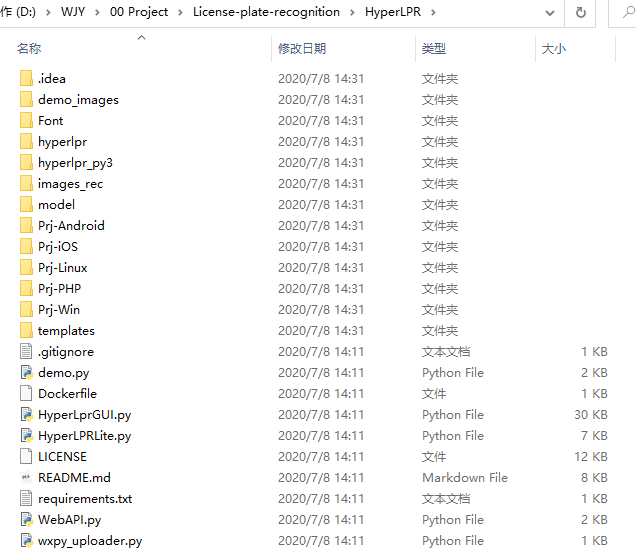Viewport: 636px width, 557px height.
Task: Select the LICENSE file icon
Action: [x=26, y=456]
